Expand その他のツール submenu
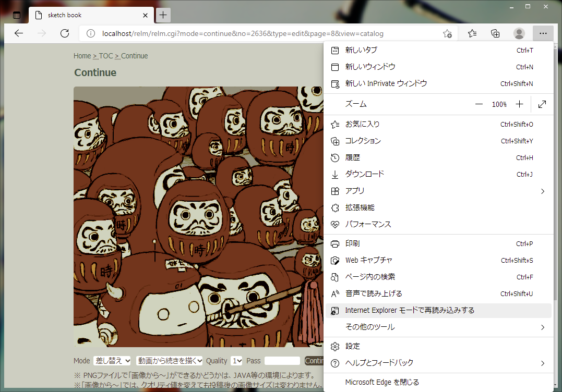Screen dimensions: 562x392 [x=438, y=327]
